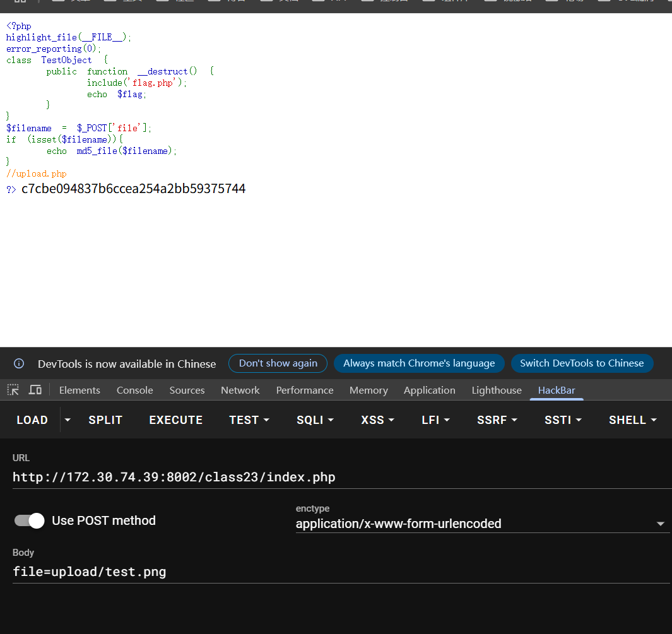Expand the XSS menu
This screenshot has width=672, height=634.
377,420
